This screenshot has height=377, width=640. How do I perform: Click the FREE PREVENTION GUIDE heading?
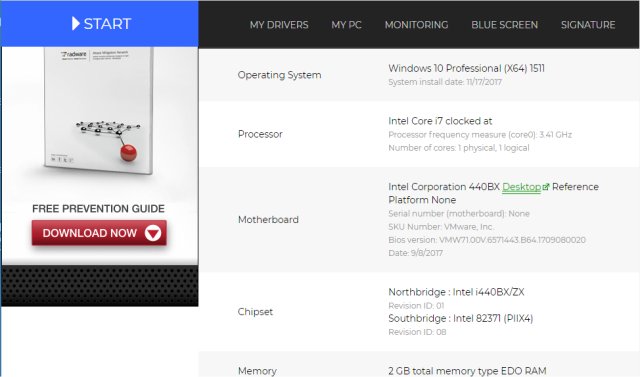coord(98,208)
